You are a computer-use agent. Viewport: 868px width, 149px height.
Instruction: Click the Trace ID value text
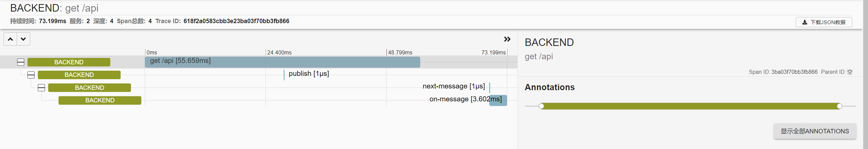click(x=236, y=21)
